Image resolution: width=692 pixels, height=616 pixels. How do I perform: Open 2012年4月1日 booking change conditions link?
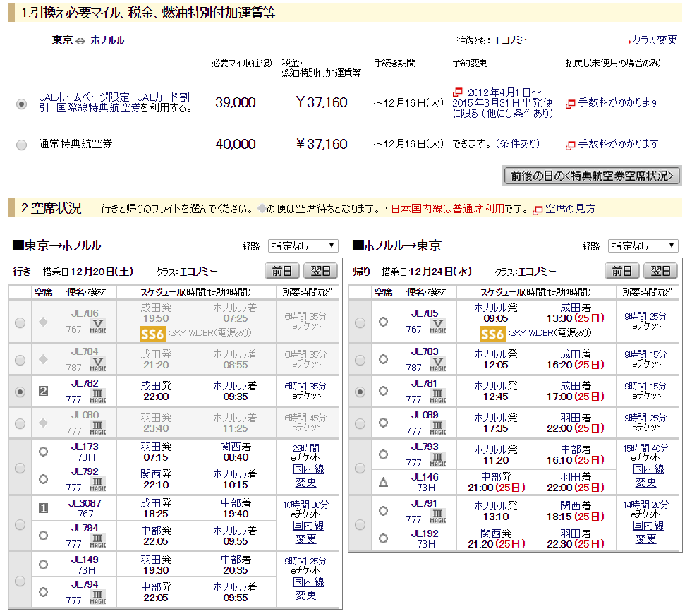[x=502, y=103]
